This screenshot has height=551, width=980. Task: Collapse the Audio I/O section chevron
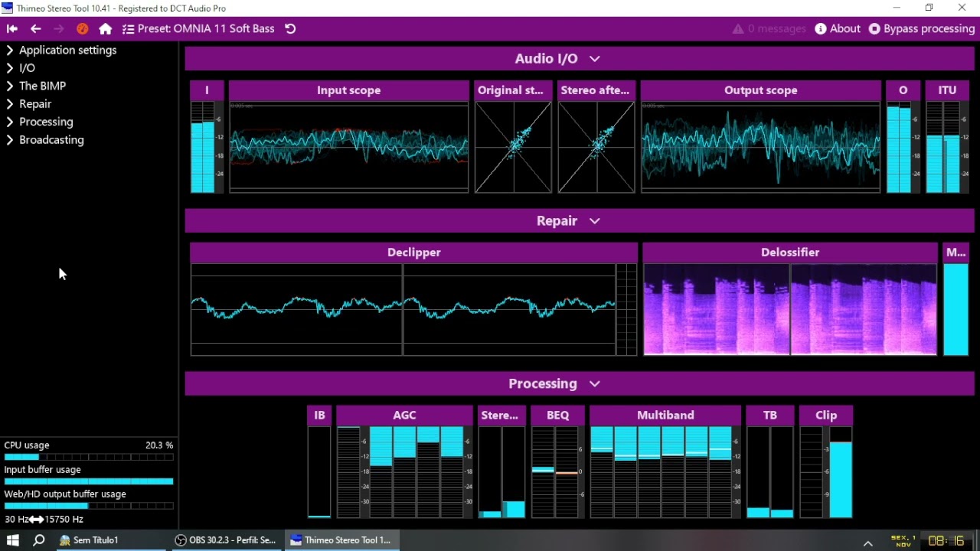pyautogui.click(x=595, y=59)
